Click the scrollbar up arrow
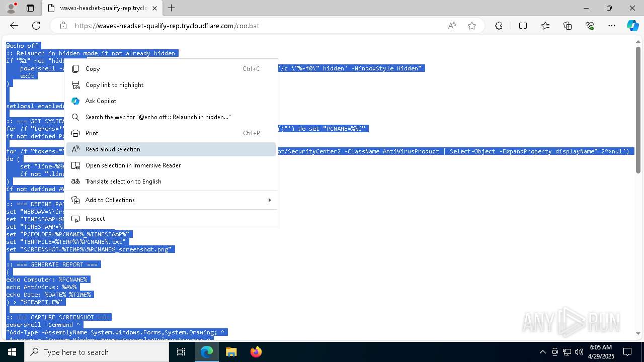 click(x=638, y=41)
